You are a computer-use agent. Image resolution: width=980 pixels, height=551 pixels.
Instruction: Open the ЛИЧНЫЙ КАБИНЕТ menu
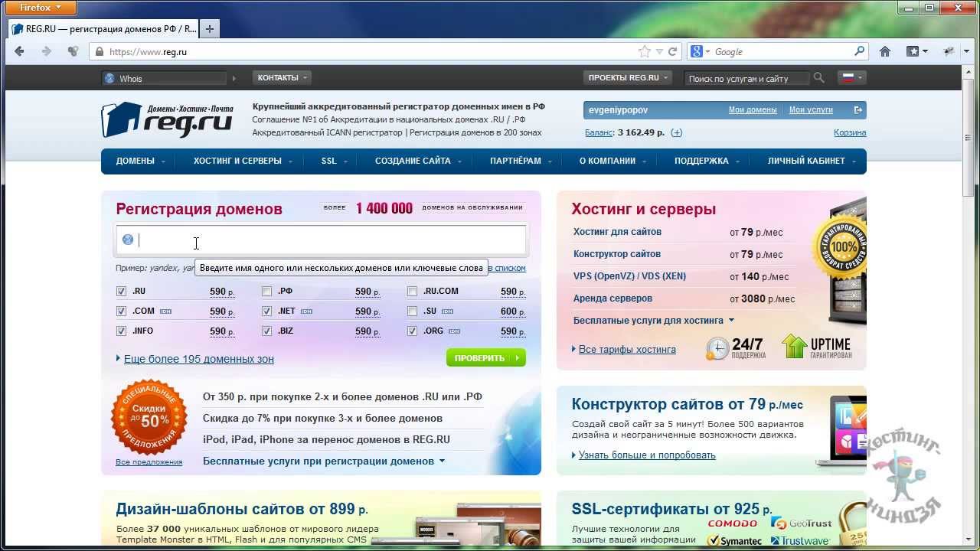point(812,161)
